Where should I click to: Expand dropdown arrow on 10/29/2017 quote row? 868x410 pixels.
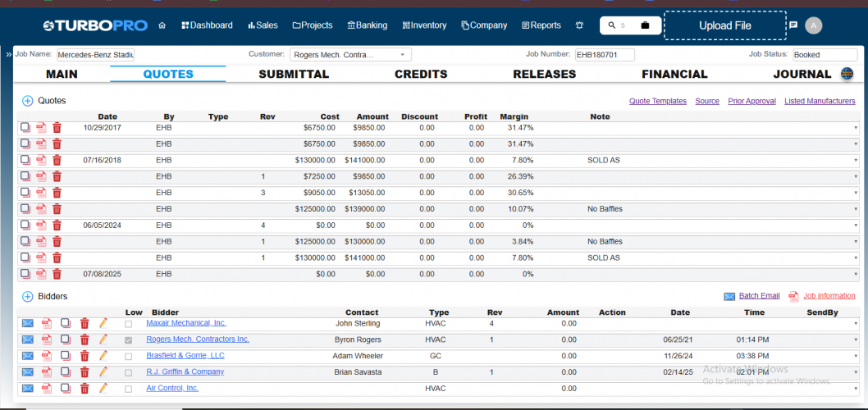point(855,128)
